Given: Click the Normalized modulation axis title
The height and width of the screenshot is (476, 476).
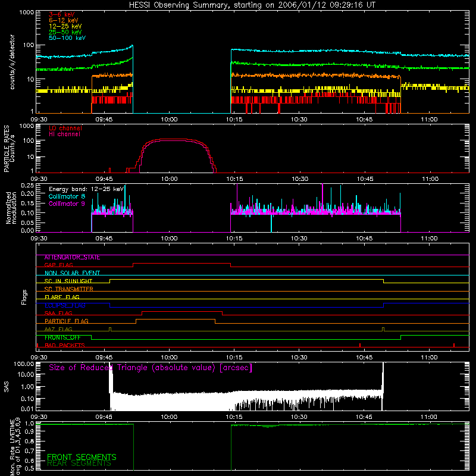Looking at the screenshot, I should pyautogui.click(x=11, y=208).
